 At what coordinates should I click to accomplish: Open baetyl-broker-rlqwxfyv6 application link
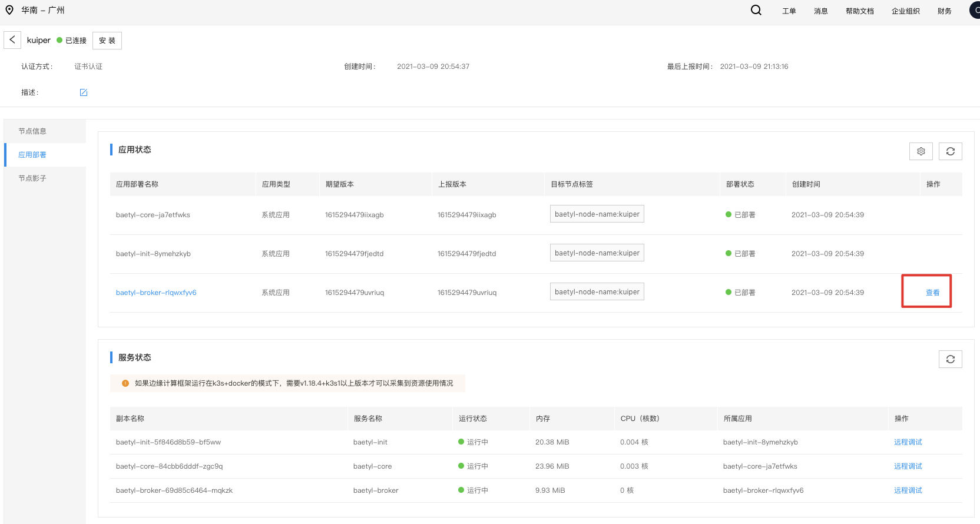pyautogui.click(x=156, y=293)
